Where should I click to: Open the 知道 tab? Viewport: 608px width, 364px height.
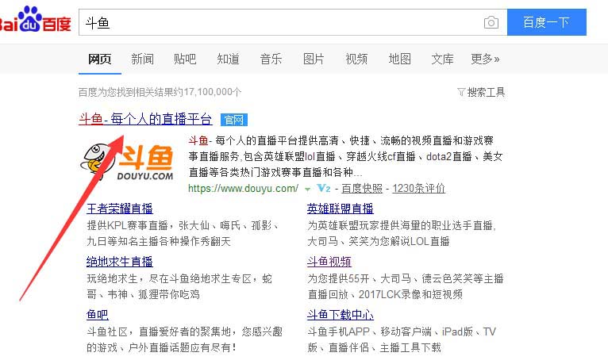228,59
